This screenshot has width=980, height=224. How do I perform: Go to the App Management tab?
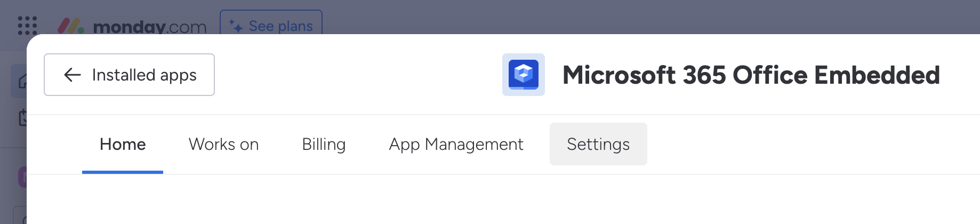(456, 145)
